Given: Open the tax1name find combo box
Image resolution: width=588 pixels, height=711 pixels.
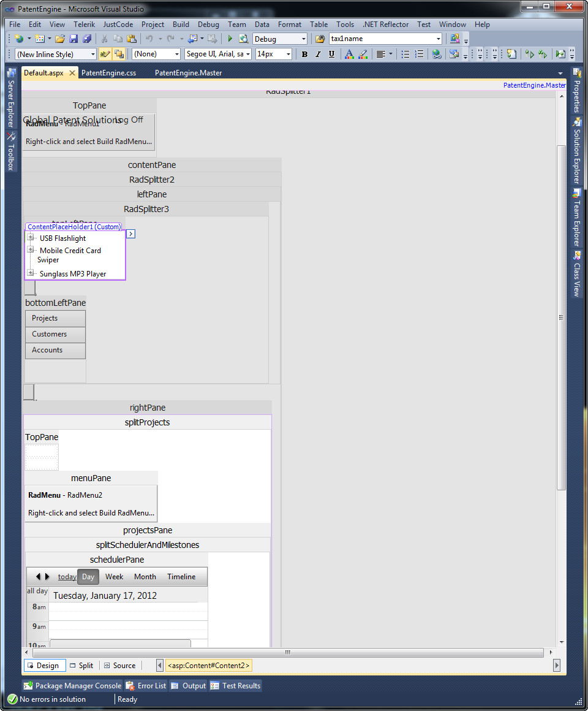Looking at the screenshot, I should coord(385,39).
